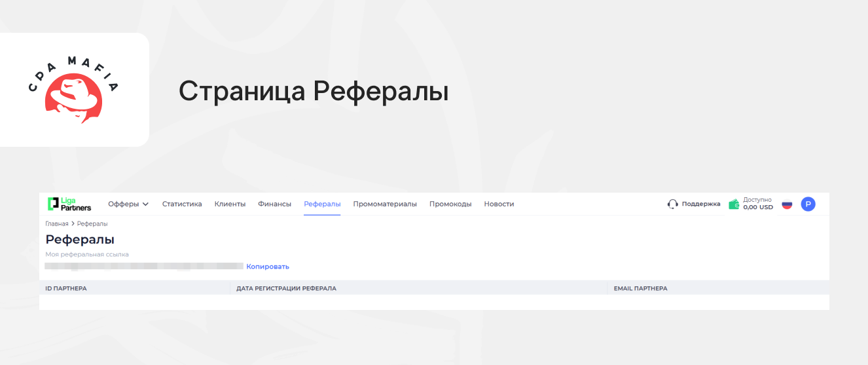
Task: Click the support headset icon
Action: [x=672, y=204]
